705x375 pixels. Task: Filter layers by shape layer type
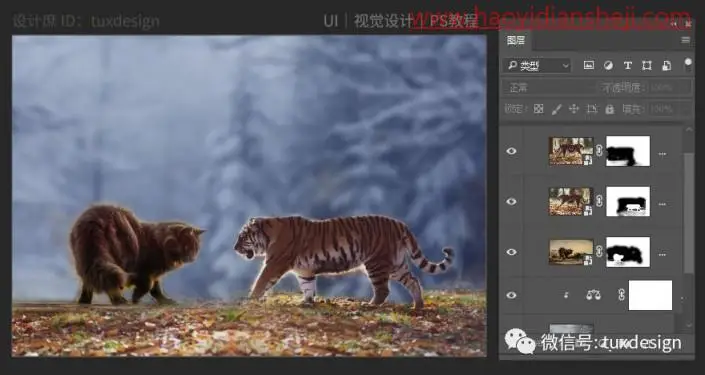click(647, 66)
